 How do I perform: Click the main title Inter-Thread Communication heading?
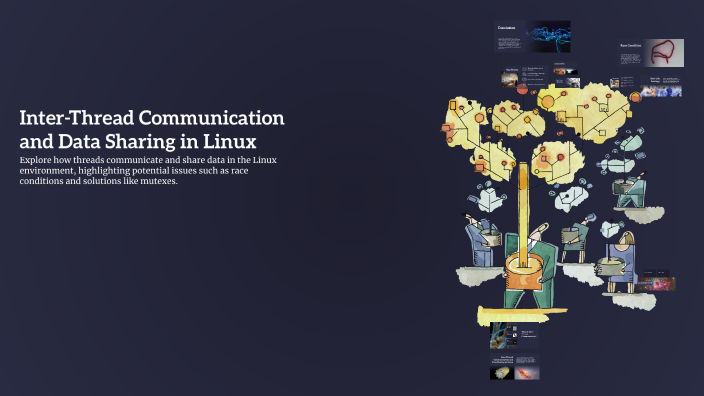tap(152, 129)
